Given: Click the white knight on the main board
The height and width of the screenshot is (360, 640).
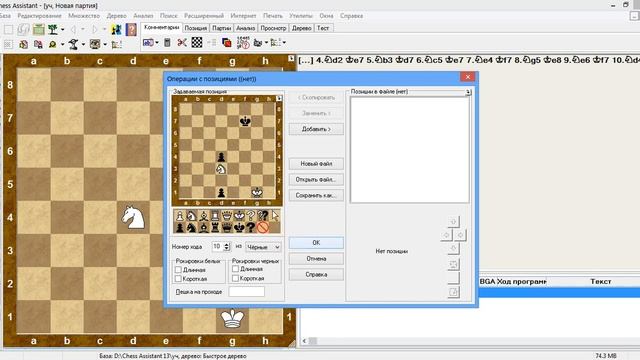Looking at the screenshot, I should pos(133,217).
